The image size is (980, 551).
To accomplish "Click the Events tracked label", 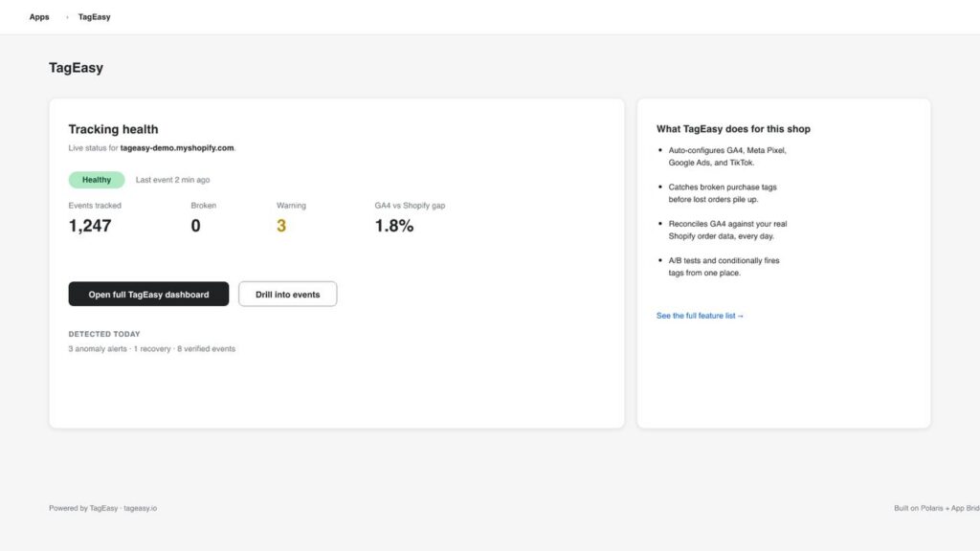I will [x=95, y=206].
